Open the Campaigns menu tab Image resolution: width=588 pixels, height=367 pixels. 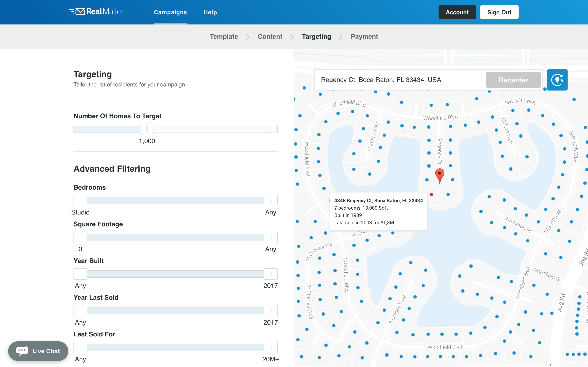170,12
